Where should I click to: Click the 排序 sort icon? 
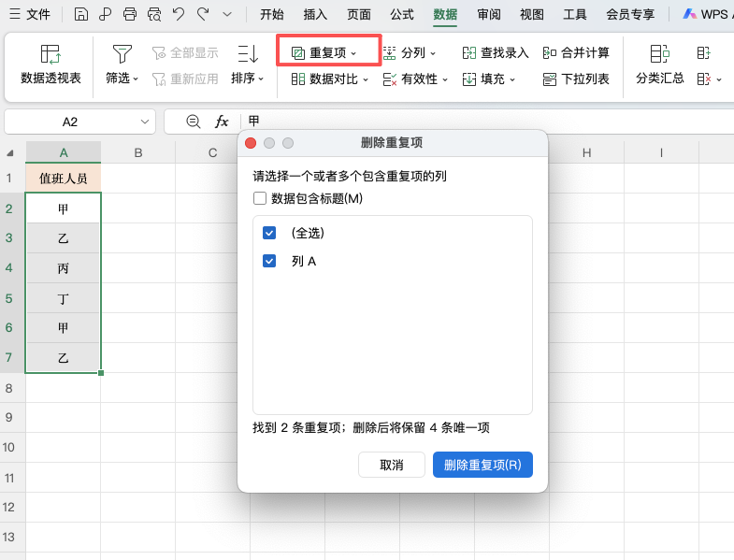(248, 53)
